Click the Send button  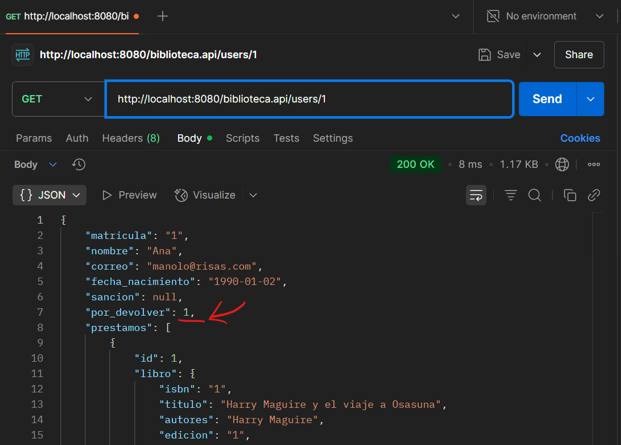point(547,99)
